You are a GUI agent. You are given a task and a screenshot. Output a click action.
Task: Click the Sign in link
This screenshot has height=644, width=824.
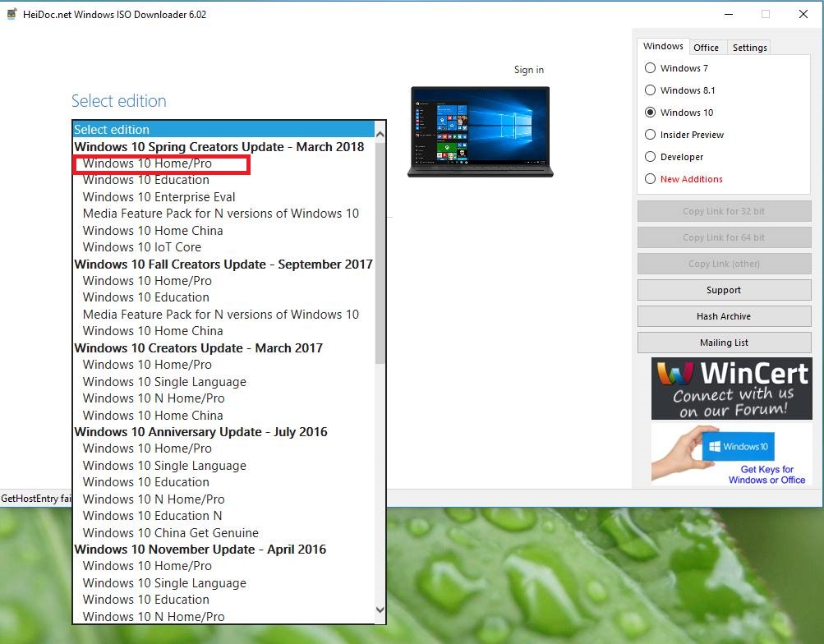point(529,69)
